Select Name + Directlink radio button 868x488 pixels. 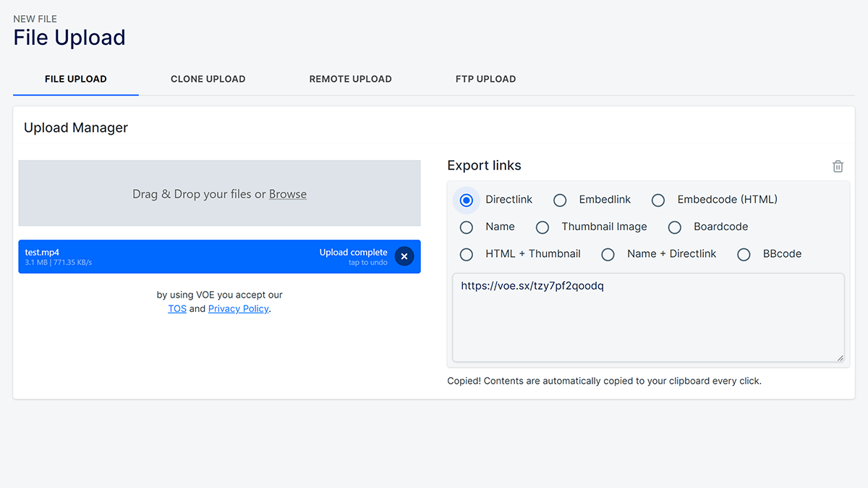pos(608,254)
